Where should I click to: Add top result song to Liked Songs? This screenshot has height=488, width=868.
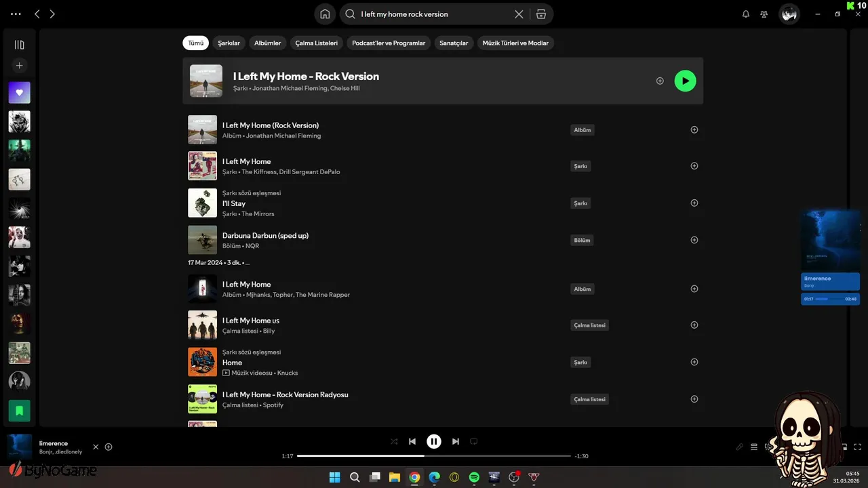click(660, 81)
